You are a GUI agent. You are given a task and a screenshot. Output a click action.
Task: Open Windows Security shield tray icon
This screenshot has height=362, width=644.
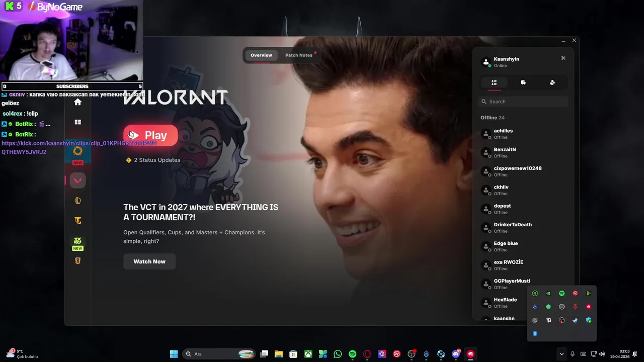[589, 320]
